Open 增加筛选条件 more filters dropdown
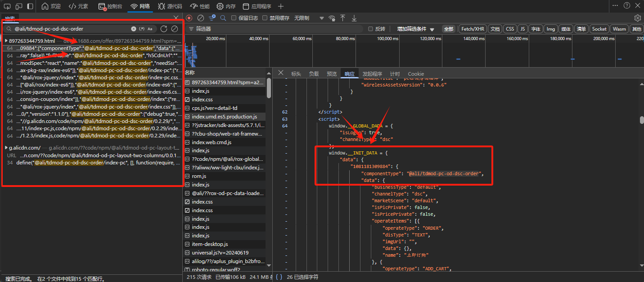This screenshot has height=282, width=644. pyautogui.click(x=415, y=29)
